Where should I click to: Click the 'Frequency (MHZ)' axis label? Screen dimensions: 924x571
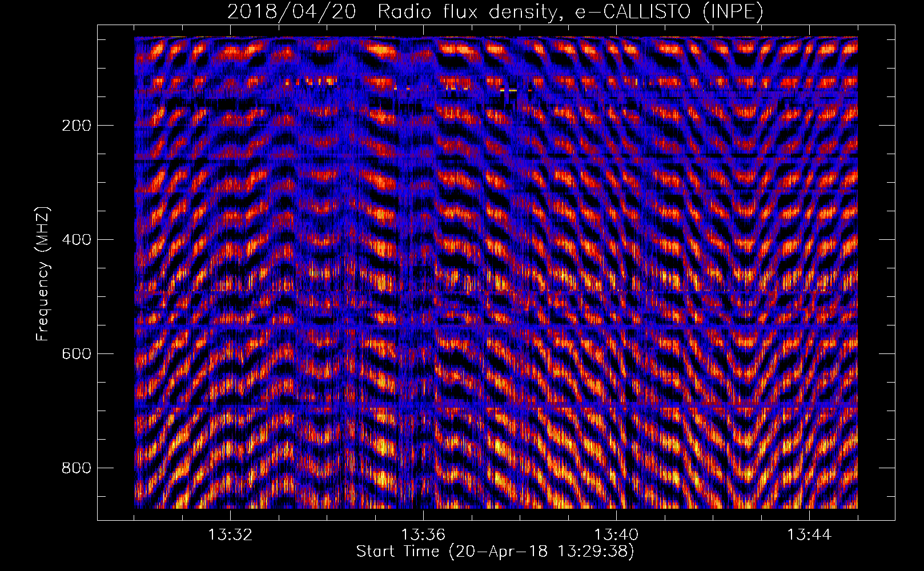tap(43, 274)
